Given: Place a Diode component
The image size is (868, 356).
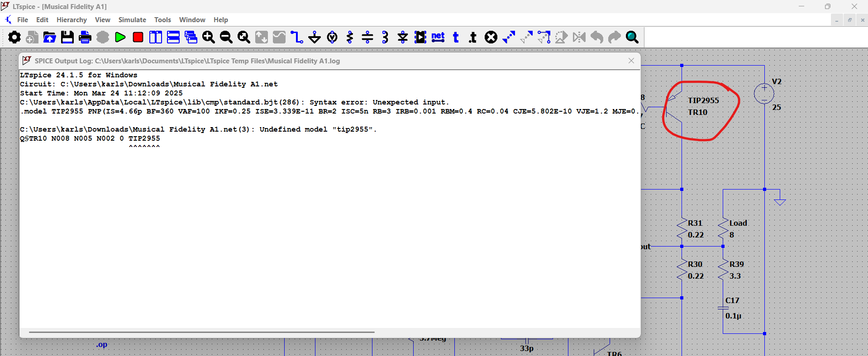Looking at the screenshot, I should click(x=403, y=37).
